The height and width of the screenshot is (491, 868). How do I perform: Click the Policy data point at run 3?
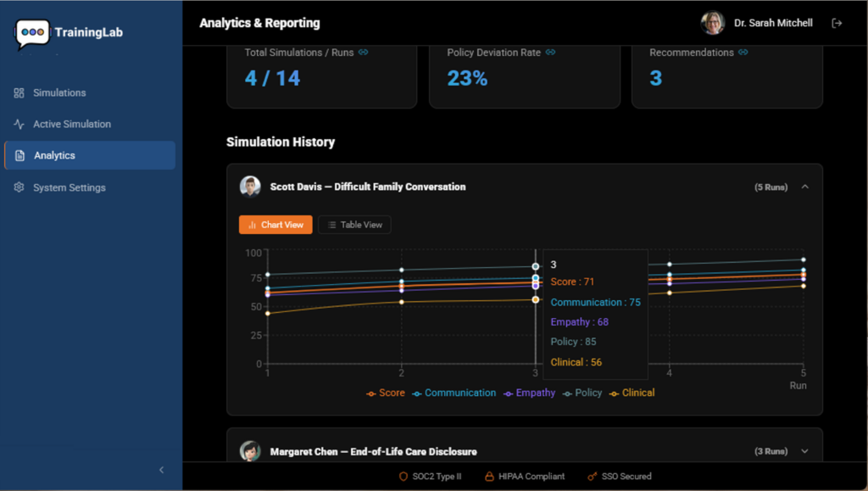[536, 267]
